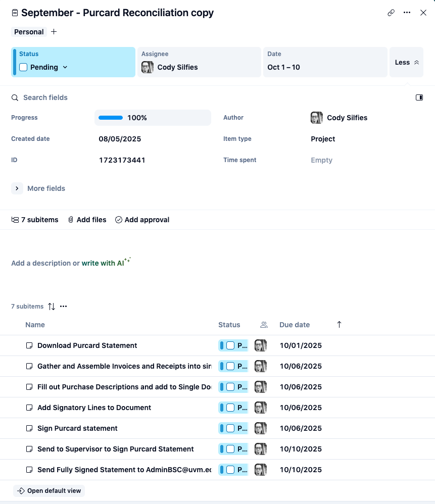This screenshot has width=435, height=504.
Task: Open subitems three-dot options menu
Action: click(64, 307)
